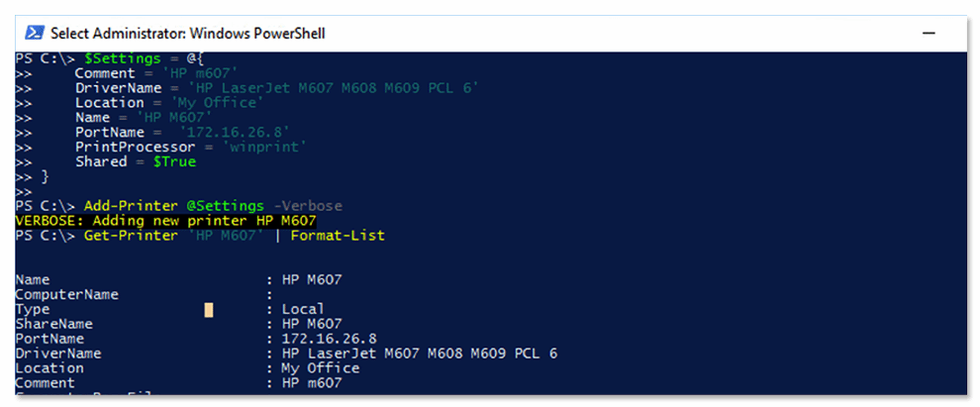Click the ShareName label in the output

point(53,324)
